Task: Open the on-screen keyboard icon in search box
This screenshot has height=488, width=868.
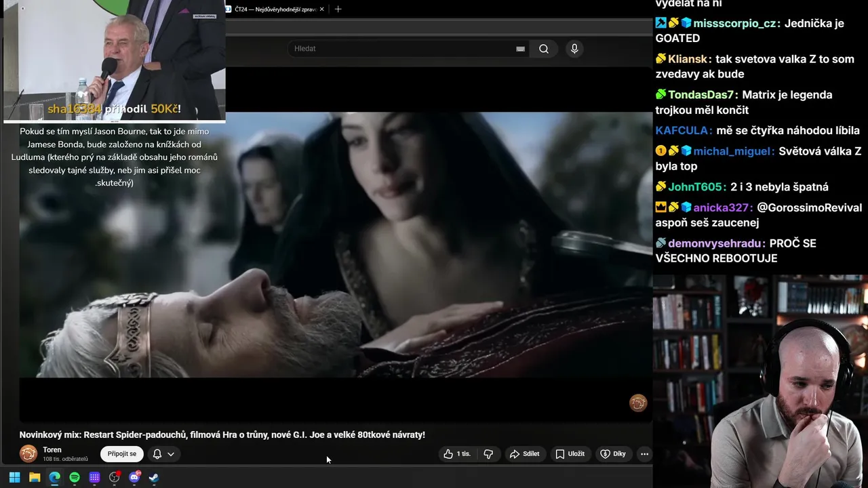Action: tap(520, 49)
